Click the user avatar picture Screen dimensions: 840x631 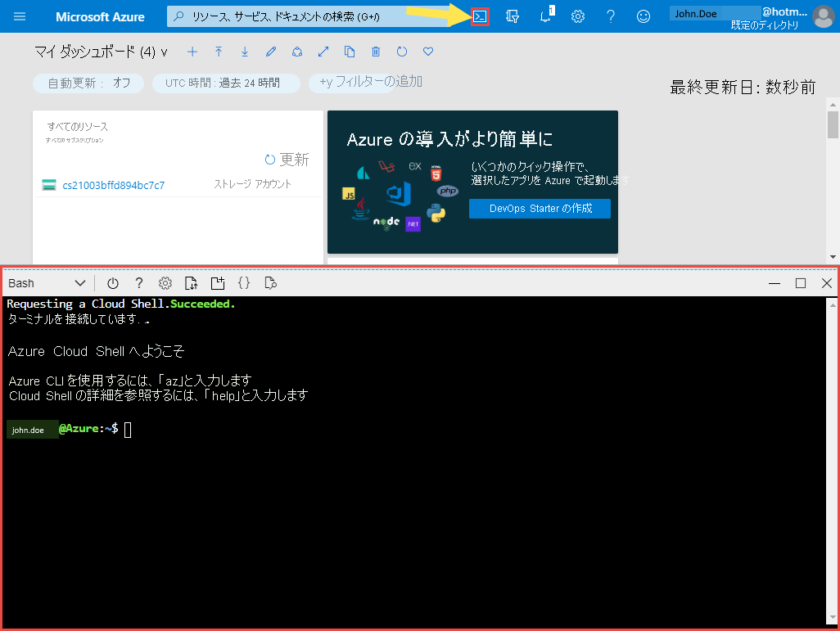pyautogui.click(x=824, y=16)
